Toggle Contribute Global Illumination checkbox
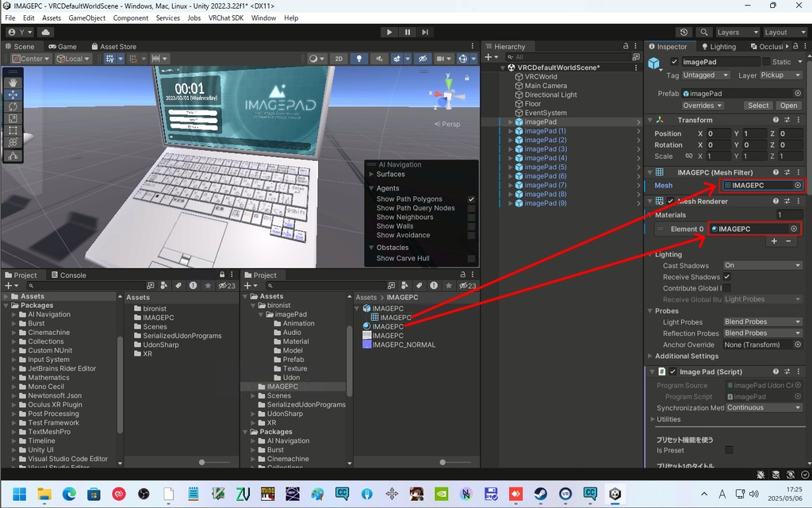The height and width of the screenshot is (508, 812). (727, 288)
